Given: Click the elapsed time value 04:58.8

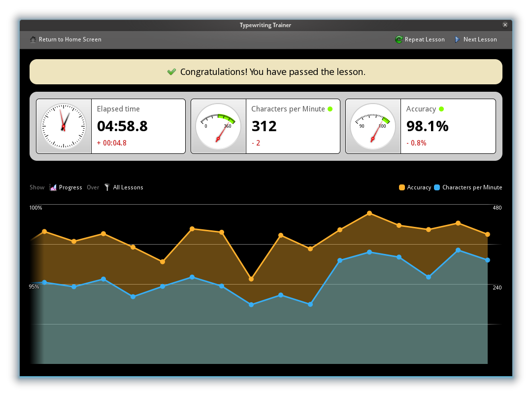Looking at the screenshot, I should click(122, 126).
